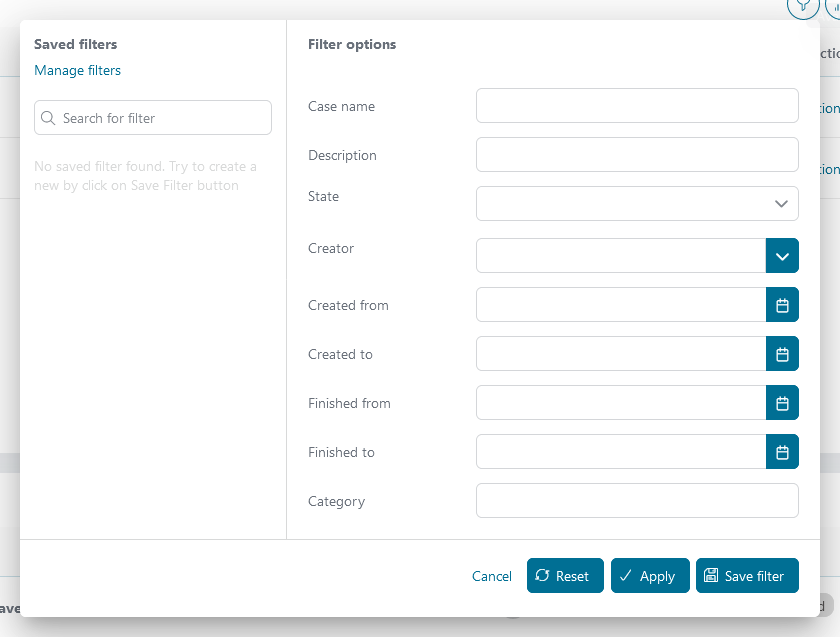The width and height of the screenshot is (840, 637).
Task: Open the Finished to calendar picker
Action: (x=782, y=452)
